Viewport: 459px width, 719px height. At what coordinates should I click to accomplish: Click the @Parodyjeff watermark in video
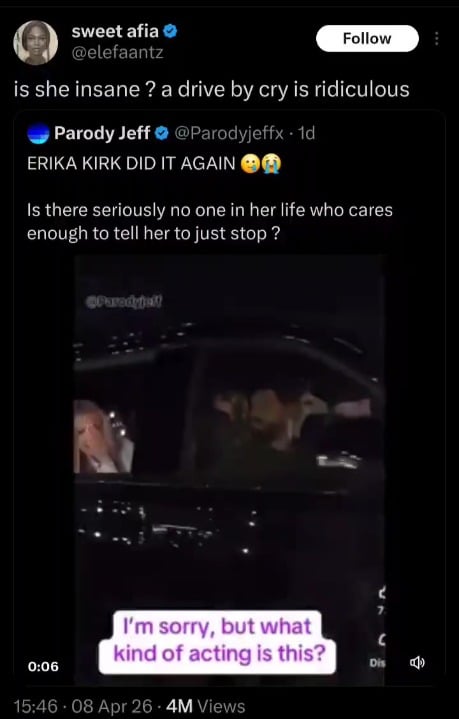click(x=123, y=301)
